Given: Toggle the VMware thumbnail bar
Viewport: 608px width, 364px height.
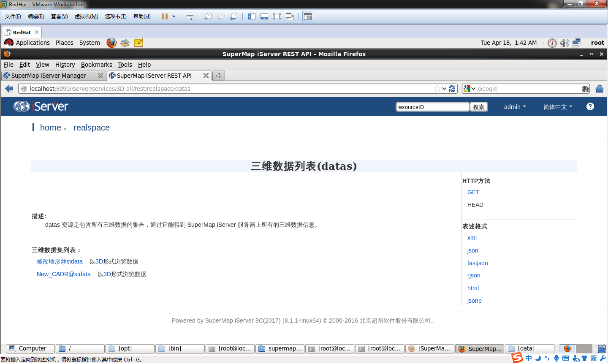Looking at the screenshot, I should click(264, 16).
